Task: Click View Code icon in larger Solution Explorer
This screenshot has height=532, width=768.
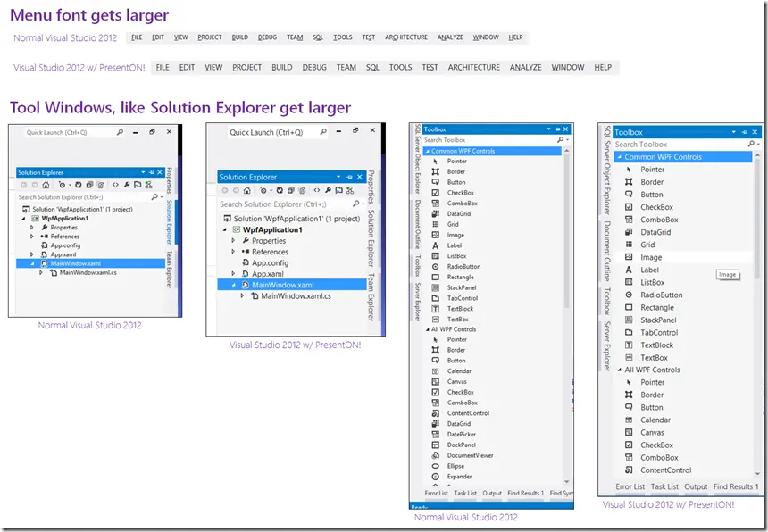Action: coord(317,190)
